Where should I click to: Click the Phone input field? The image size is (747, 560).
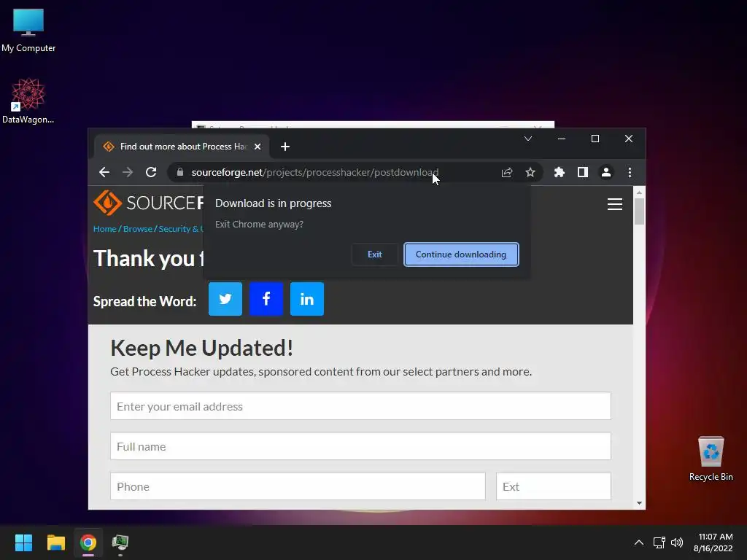tap(298, 486)
